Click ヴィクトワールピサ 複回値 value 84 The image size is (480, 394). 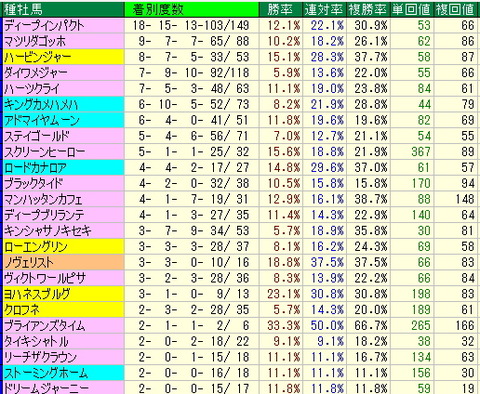pyautogui.click(x=468, y=278)
